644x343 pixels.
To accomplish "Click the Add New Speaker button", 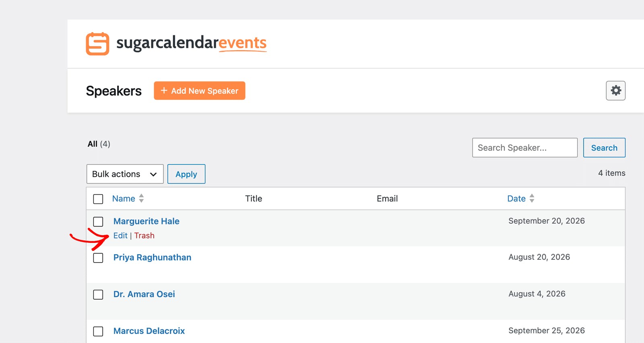I will [x=200, y=91].
